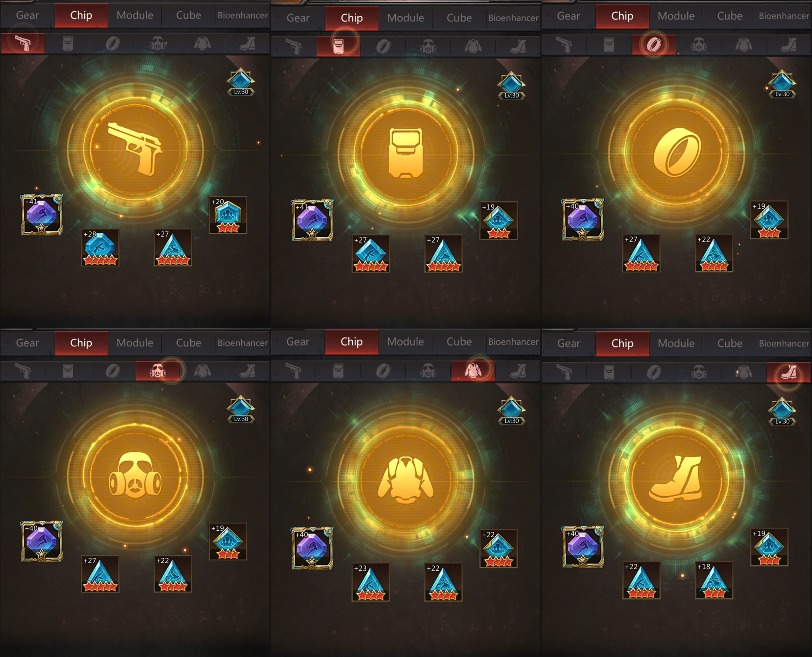Select the +22 jacket-panel squad chip with four stars
The width and height of the screenshot is (812, 657).
click(x=498, y=548)
